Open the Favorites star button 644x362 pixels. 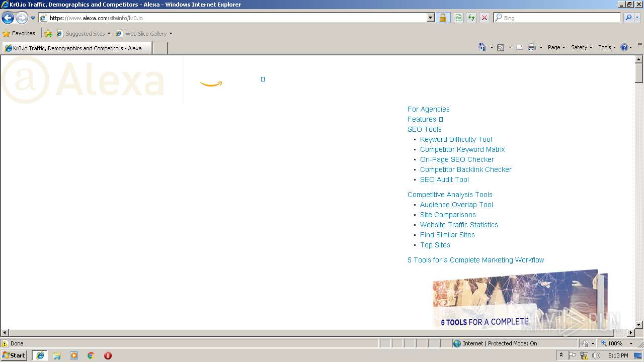pyautogui.click(x=19, y=34)
